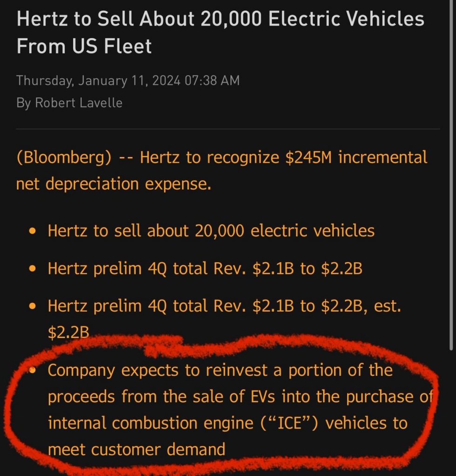Click the bullet dot before "Hertz to sell"

(32, 231)
